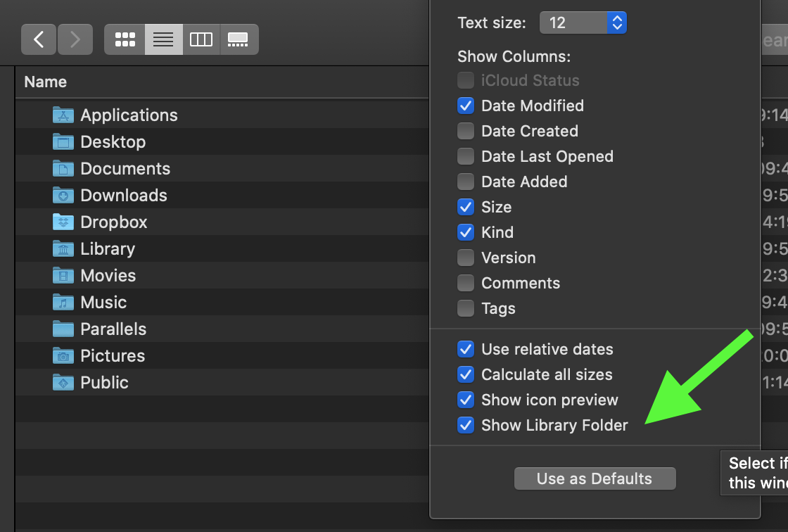
Task: Select the Dropbox folder icon
Action: (x=63, y=222)
